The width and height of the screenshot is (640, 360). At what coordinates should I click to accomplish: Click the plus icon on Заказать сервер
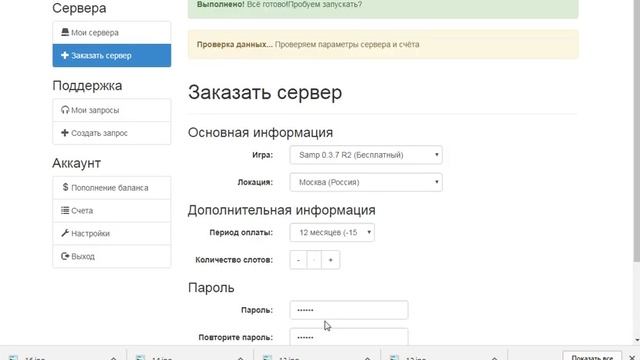click(x=65, y=56)
